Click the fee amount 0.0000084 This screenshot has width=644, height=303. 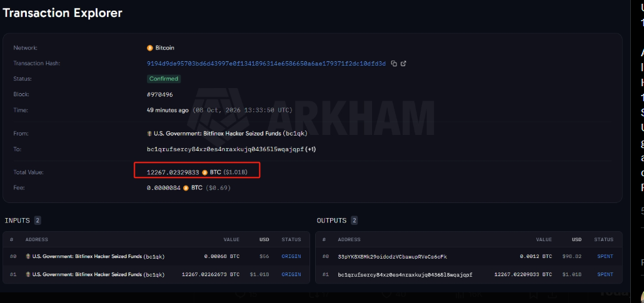[163, 188]
